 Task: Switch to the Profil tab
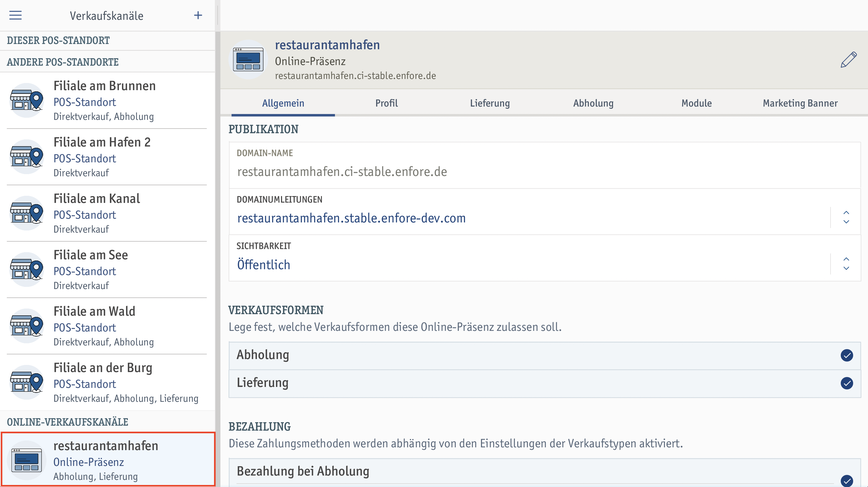(x=387, y=103)
